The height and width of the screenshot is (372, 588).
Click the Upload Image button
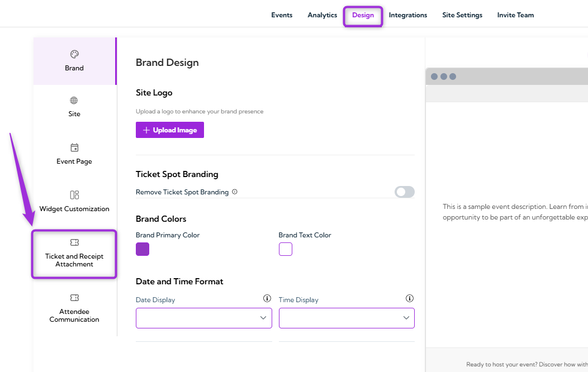[169, 130]
